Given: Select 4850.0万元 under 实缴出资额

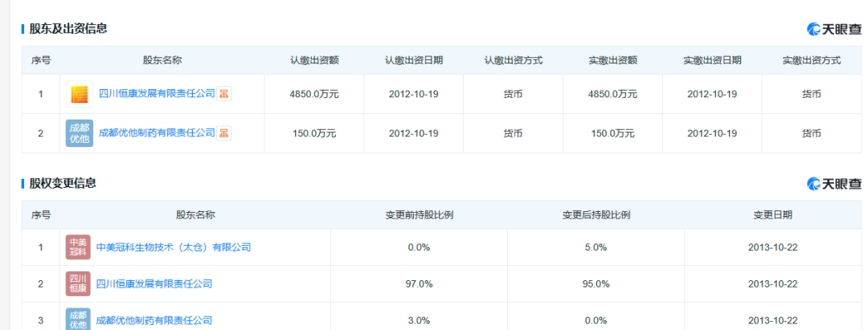Looking at the screenshot, I should pos(612,94).
